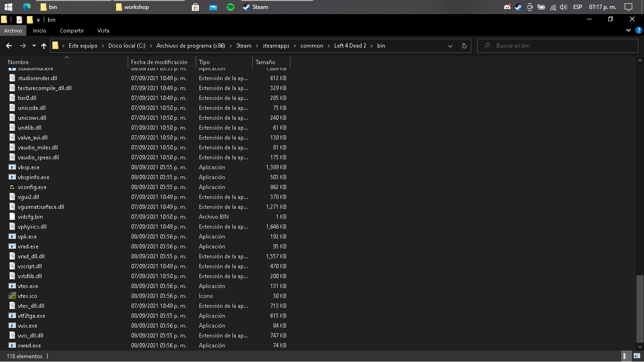Expand chevron after steamapps breadcrumb
Viewport: 644px width, 362px height.
point(295,46)
